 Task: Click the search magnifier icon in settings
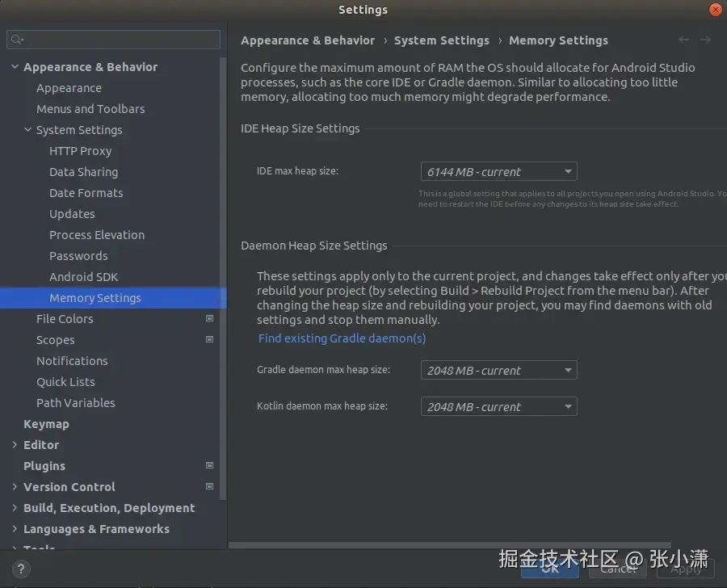click(17, 40)
